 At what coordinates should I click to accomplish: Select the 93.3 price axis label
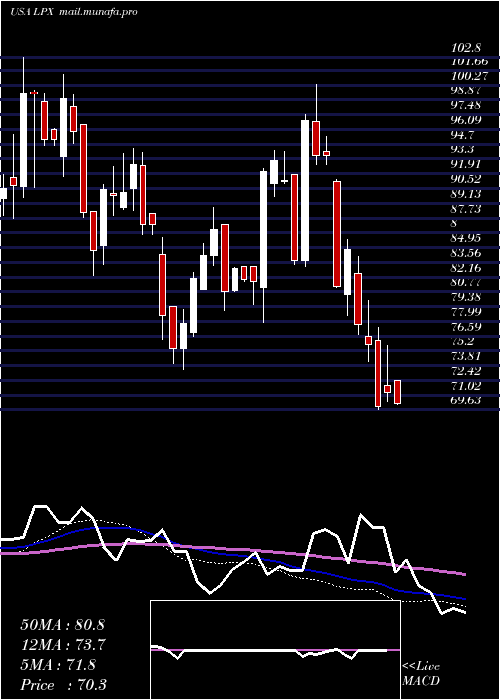[464, 149]
